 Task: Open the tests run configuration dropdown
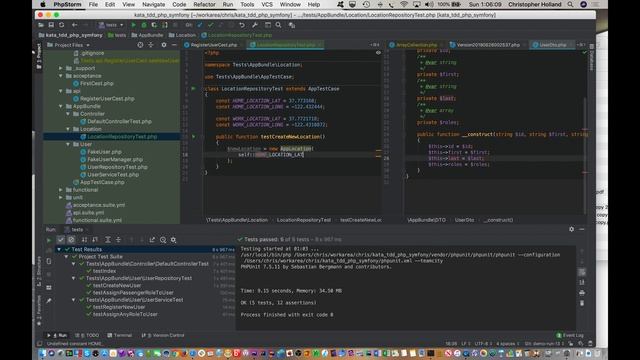click(111, 25)
